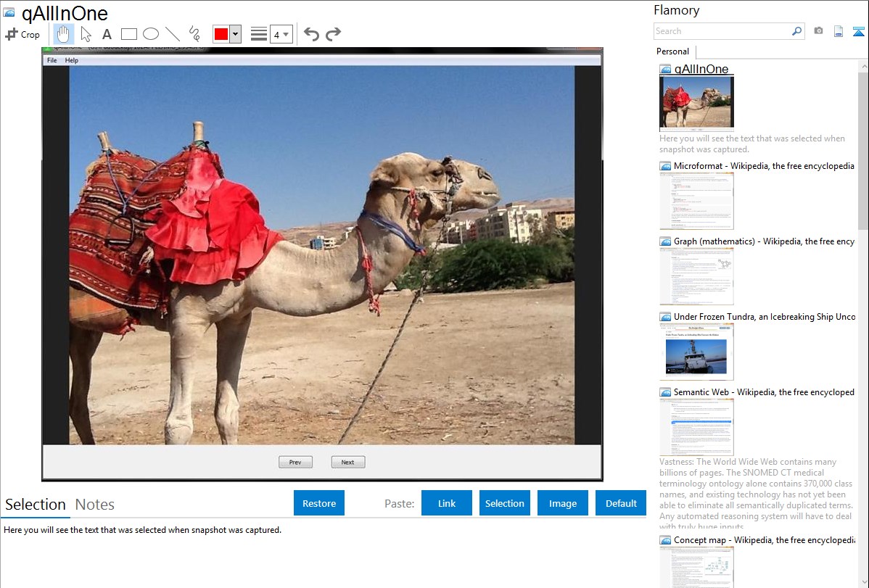Click the sidebar scroll-up arrow

pos(863,66)
